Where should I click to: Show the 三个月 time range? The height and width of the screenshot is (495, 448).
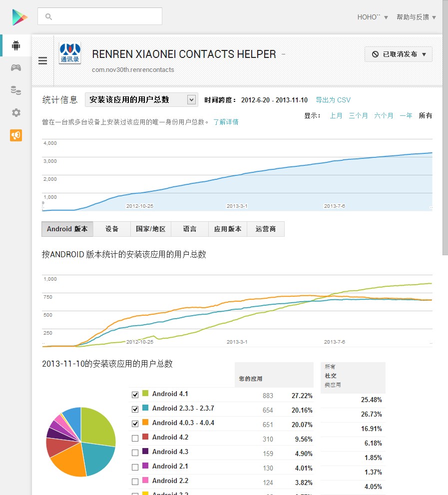pos(358,115)
